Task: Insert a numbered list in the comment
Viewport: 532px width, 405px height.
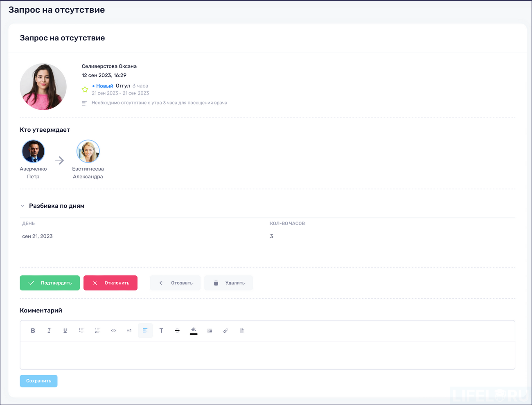Action: pyautogui.click(x=97, y=331)
